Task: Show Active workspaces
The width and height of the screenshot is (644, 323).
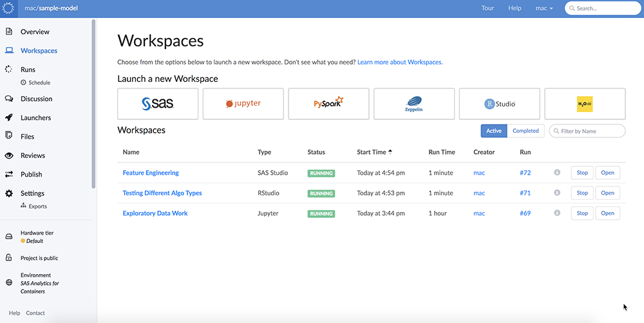Action: click(x=494, y=131)
